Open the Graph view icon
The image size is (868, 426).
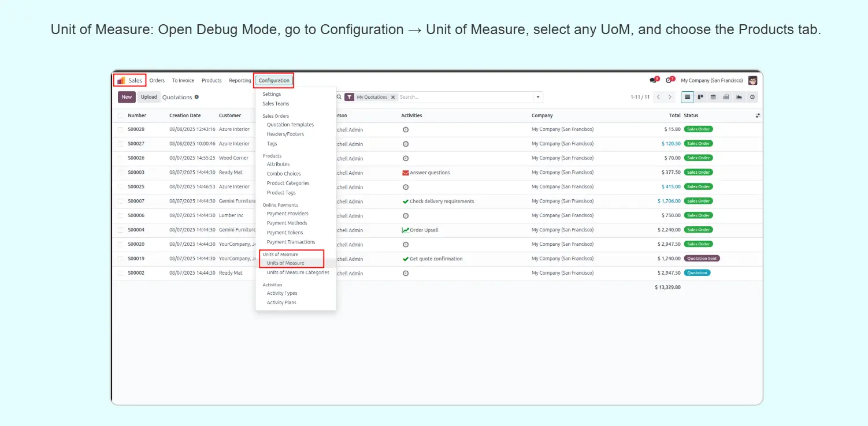tap(739, 97)
